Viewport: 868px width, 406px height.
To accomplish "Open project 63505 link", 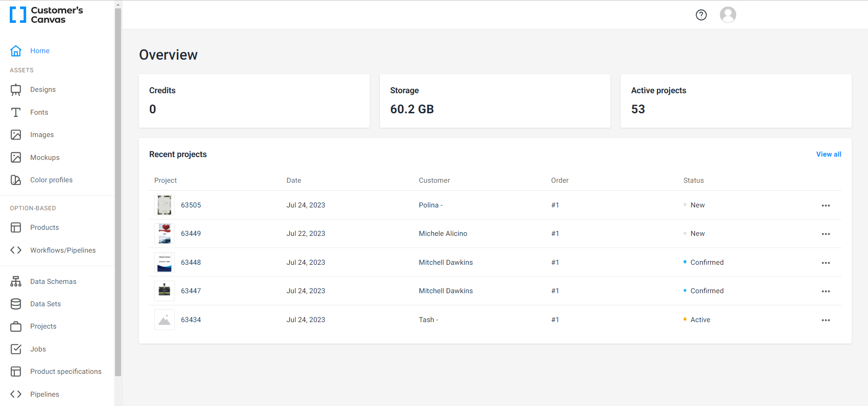I will [x=191, y=205].
